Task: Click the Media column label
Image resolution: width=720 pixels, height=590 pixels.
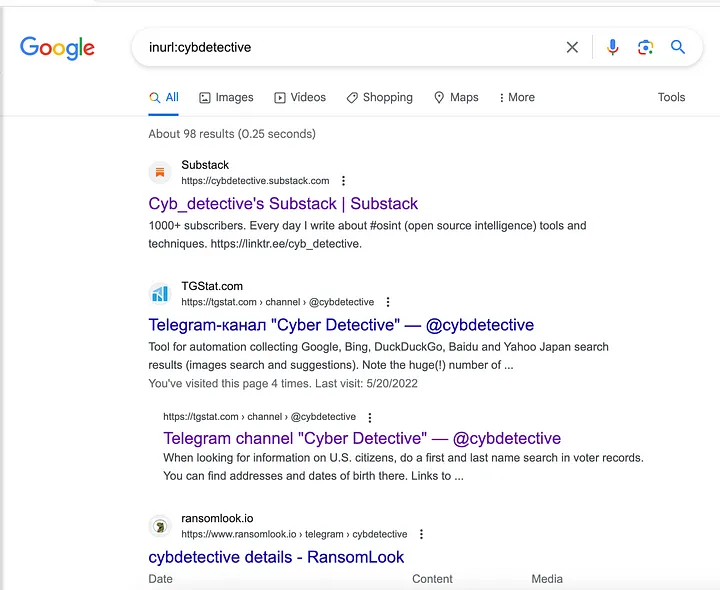Action: point(547,579)
